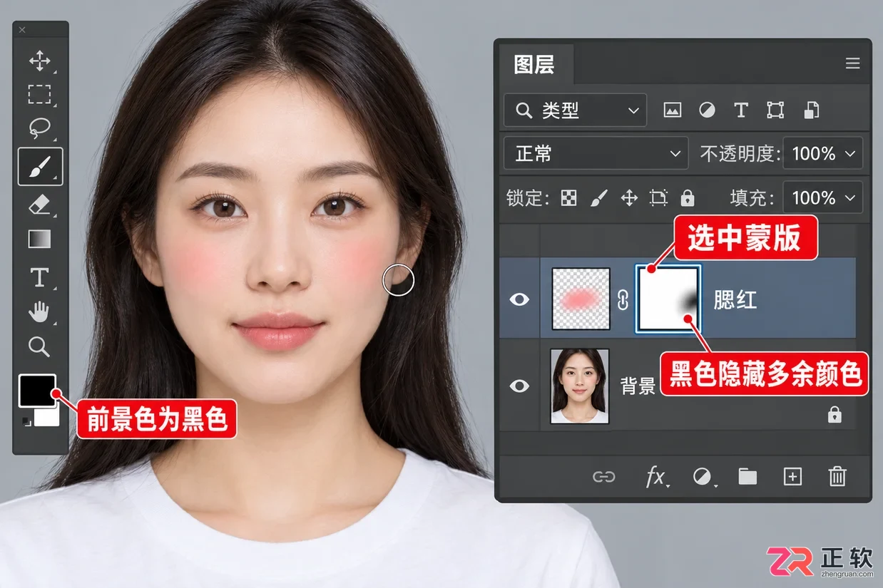The image size is (883, 588).
Task: Filter layers by adjustment layer icon
Action: 707,110
